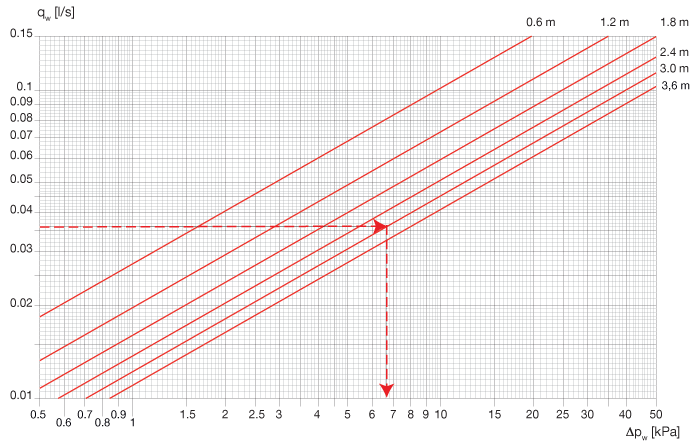700x447 pixels.
Task: Click the 0.7 x-axis tick label
Action: [x=85, y=415]
